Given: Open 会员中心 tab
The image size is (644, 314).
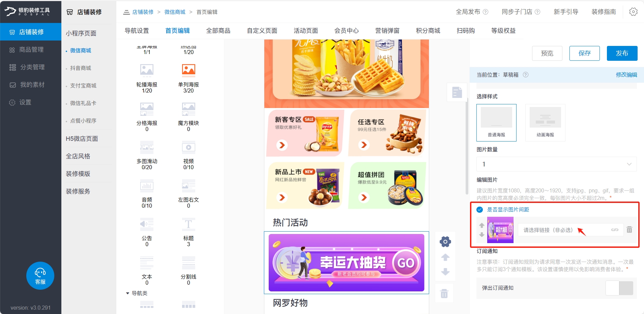Looking at the screenshot, I should pyautogui.click(x=346, y=31).
